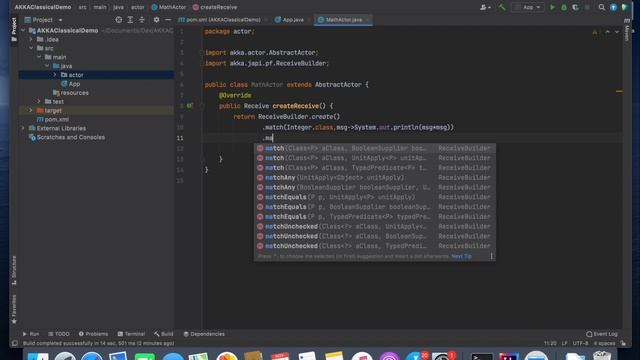The image size is (640, 360).
Task: Run the App configuration
Action: pyautogui.click(x=552, y=7)
